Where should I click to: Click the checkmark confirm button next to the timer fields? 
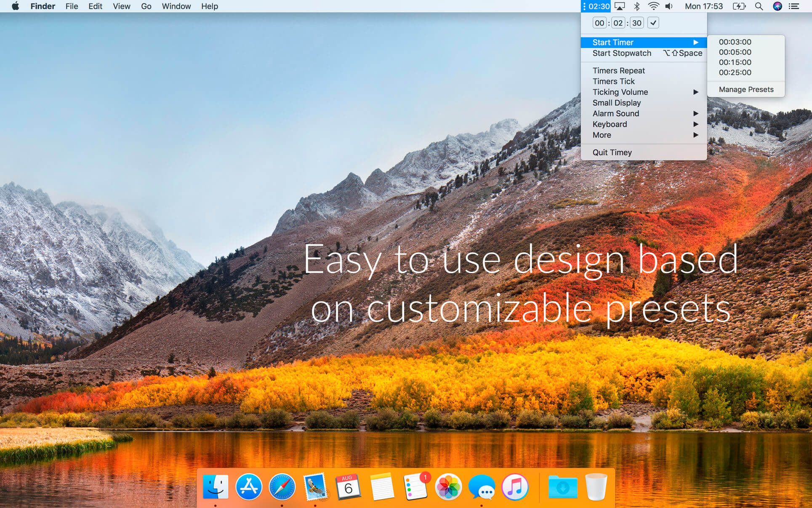pyautogui.click(x=653, y=23)
